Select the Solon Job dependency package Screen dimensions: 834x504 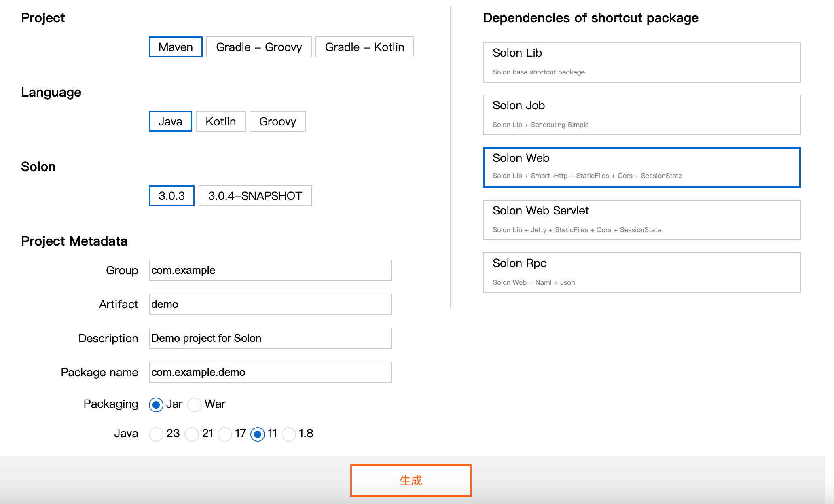click(641, 115)
